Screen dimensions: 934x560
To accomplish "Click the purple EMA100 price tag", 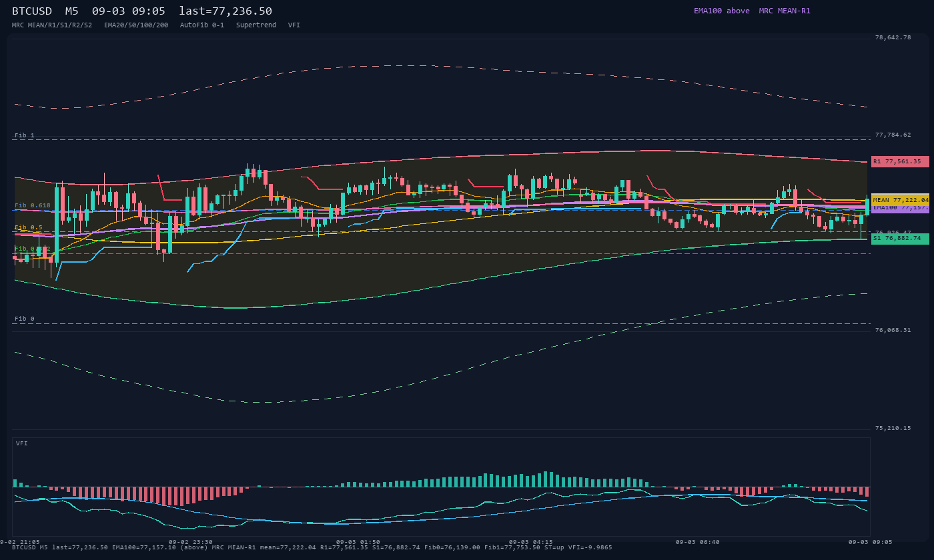I will point(900,209).
